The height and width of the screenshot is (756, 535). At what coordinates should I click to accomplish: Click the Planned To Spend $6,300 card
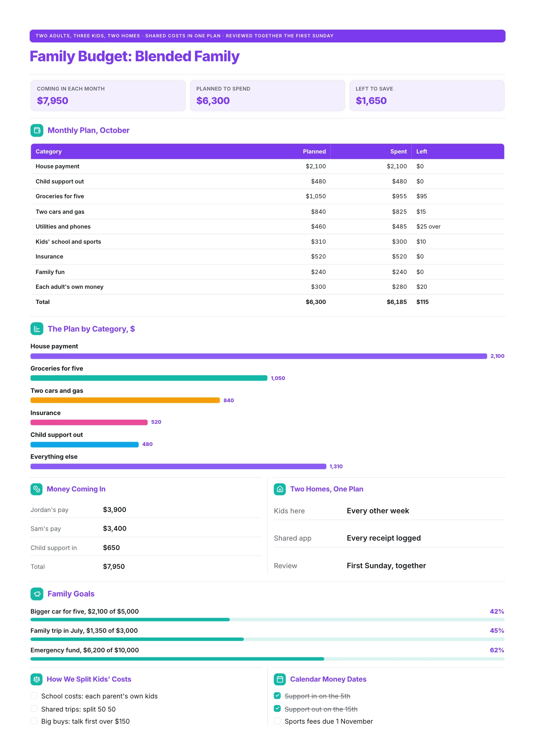coord(267,96)
